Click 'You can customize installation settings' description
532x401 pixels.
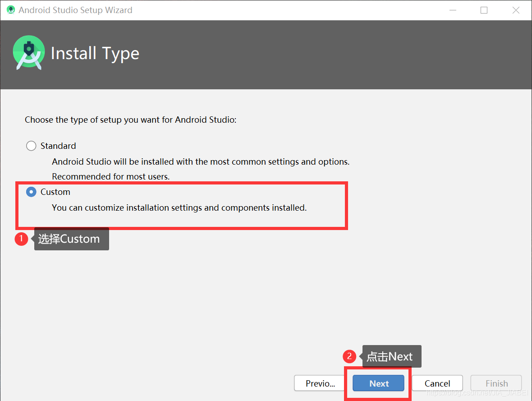pyautogui.click(x=179, y=208)
